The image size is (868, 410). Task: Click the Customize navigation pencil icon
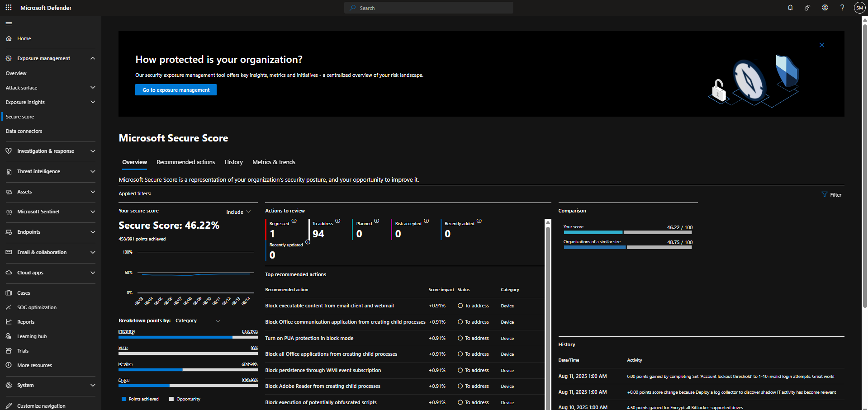click(x=9, y=406)
